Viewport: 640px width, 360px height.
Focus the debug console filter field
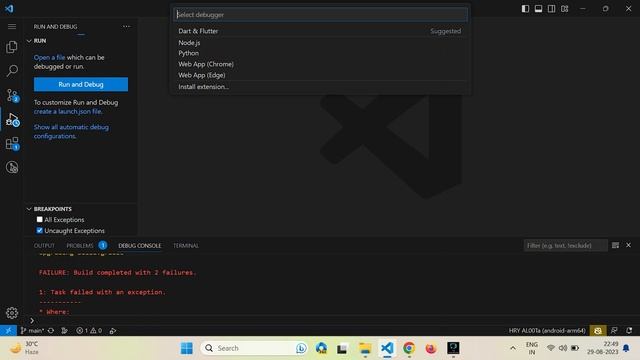565,245
